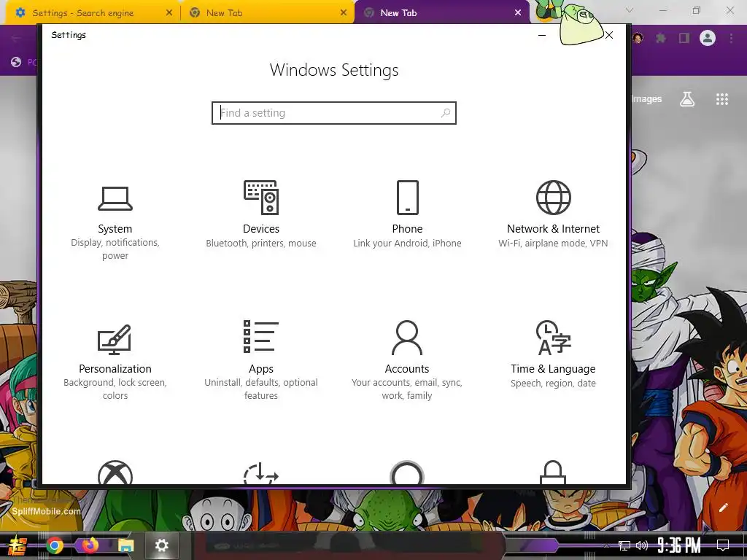Open Chrome tab search chevron
The height and width of the screenshot is (560, 747).
[630, 10]
